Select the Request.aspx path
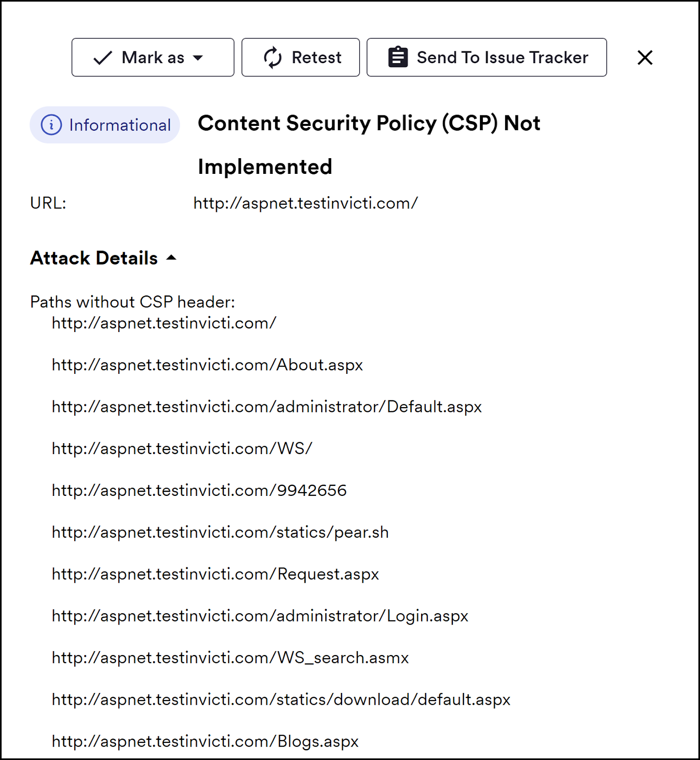This screenshot has width=700, height=760. tap(215, 574)
